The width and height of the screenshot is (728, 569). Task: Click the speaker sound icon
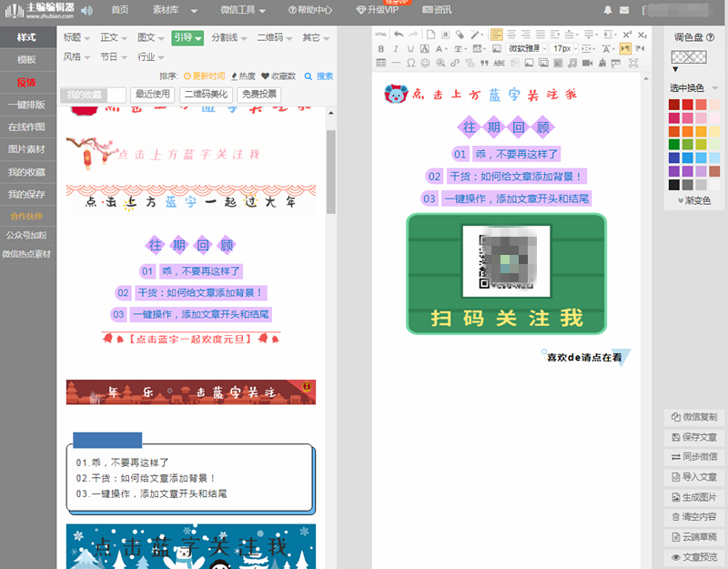(86, 10)
